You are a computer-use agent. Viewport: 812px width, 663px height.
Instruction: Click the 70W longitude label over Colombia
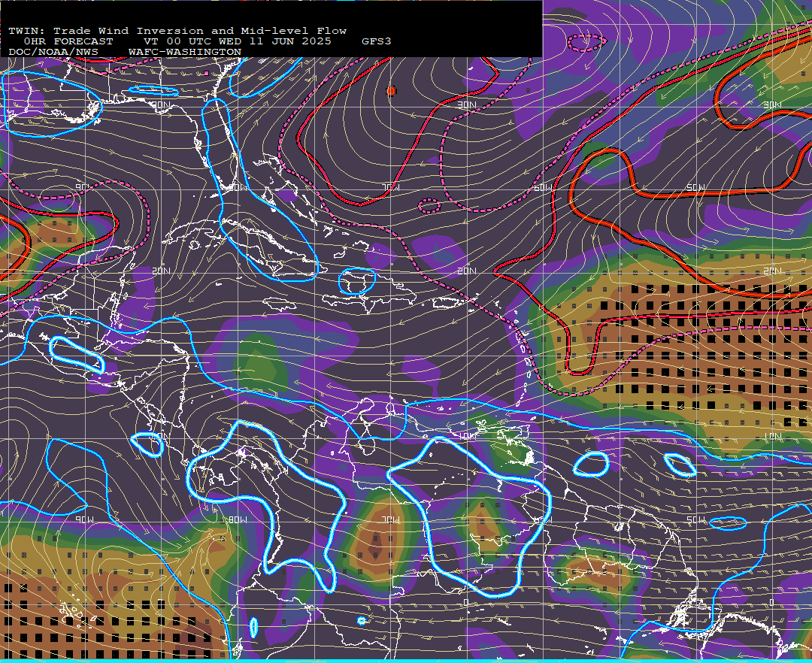(x=391, y=519)
